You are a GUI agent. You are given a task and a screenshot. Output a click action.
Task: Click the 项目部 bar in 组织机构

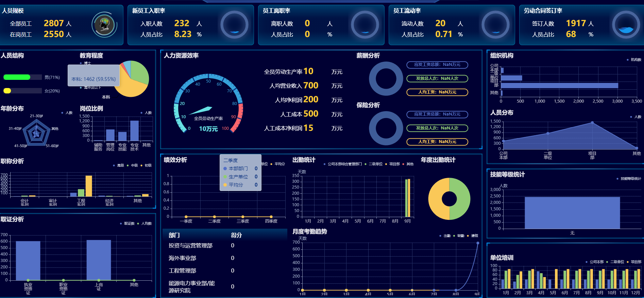click(x=559, y=86)
